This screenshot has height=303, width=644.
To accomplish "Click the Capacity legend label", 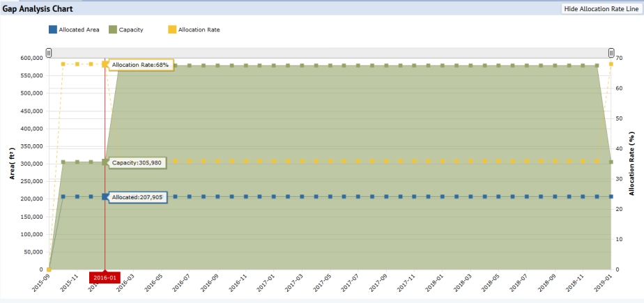I will (x=131, y=29).
